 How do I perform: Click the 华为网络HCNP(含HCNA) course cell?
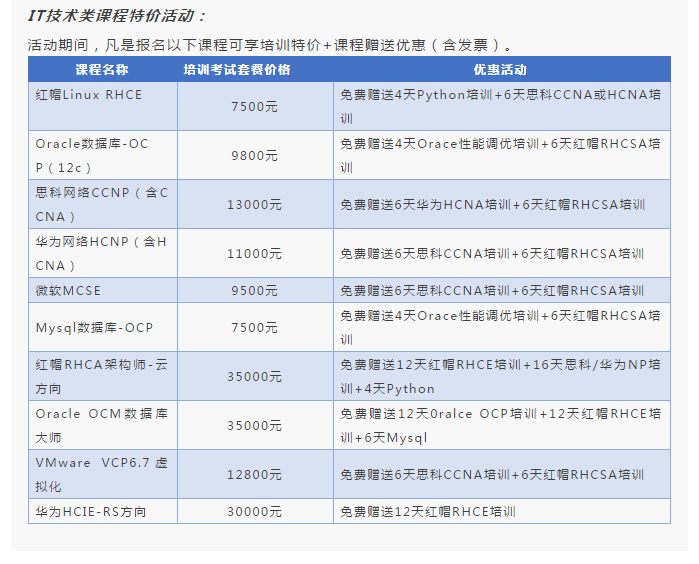tap(101, 254)
